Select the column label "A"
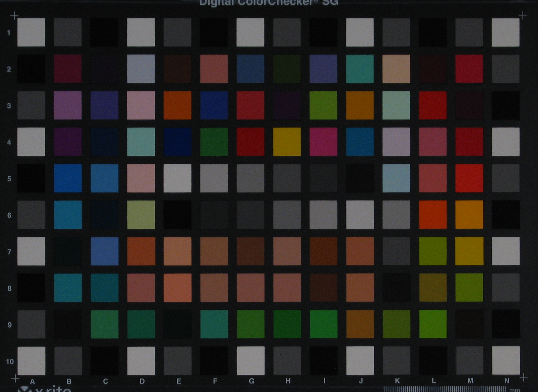Screen dimensions: 538x392 [x=32, y=382]
